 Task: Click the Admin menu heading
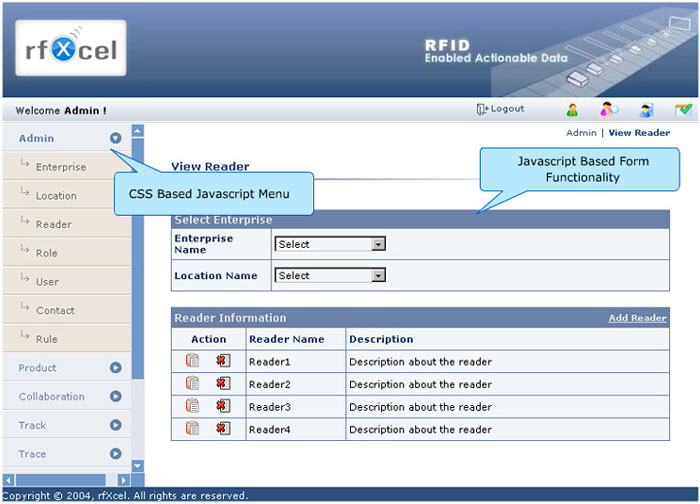tap(36, 138)
